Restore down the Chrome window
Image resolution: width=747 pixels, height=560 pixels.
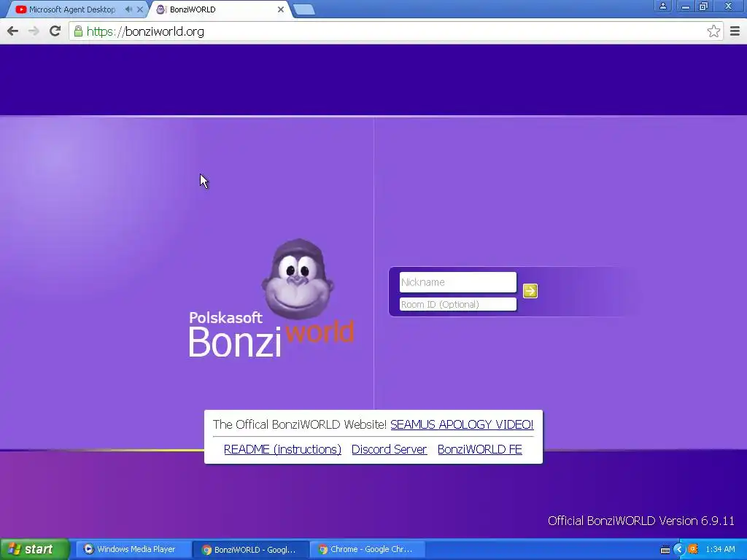(x=704, y=6)
